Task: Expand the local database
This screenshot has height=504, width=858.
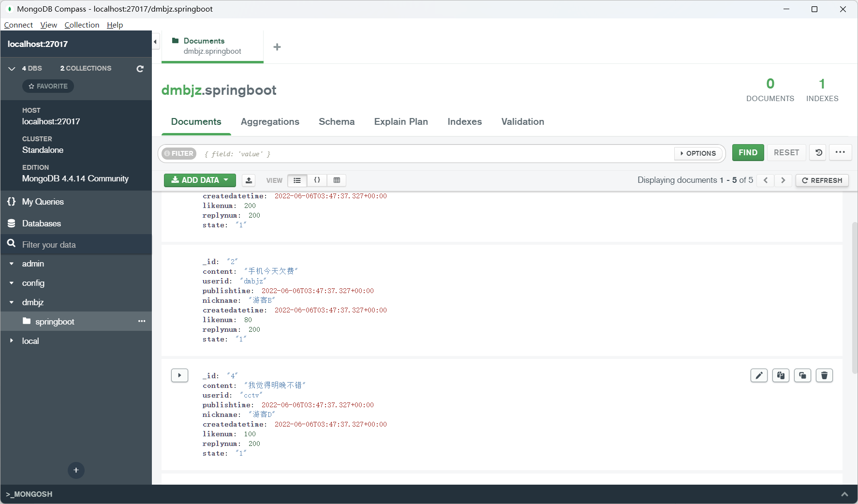Action: [12, 341]
